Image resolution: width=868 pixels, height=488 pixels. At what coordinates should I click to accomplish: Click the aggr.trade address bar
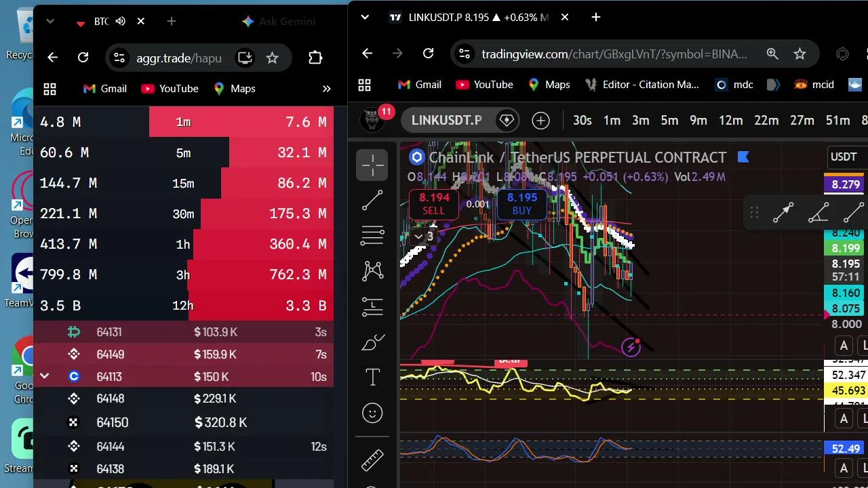click(178, 58)
